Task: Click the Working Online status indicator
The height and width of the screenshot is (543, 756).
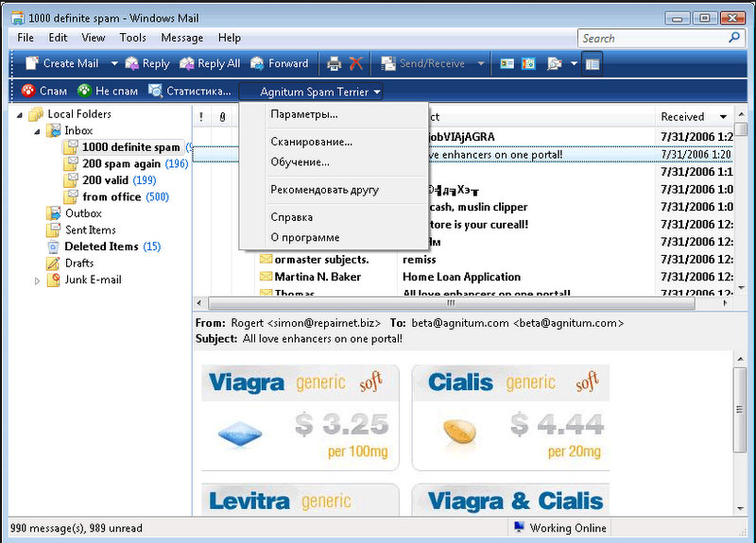Action: 559,528
